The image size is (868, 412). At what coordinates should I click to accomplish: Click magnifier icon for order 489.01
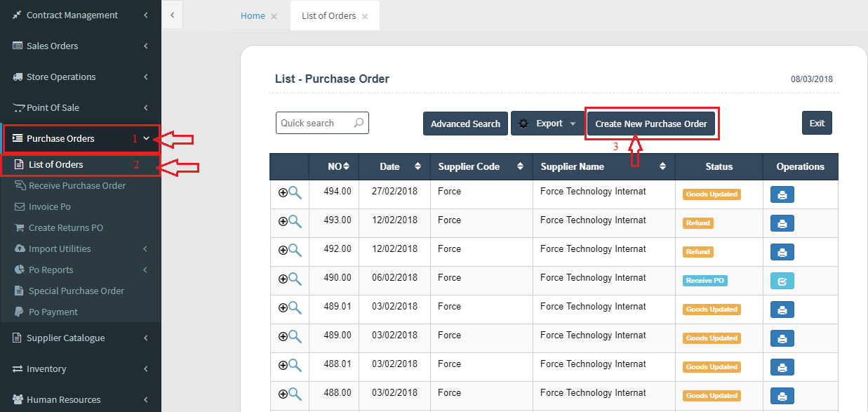(x=295, y=307)
